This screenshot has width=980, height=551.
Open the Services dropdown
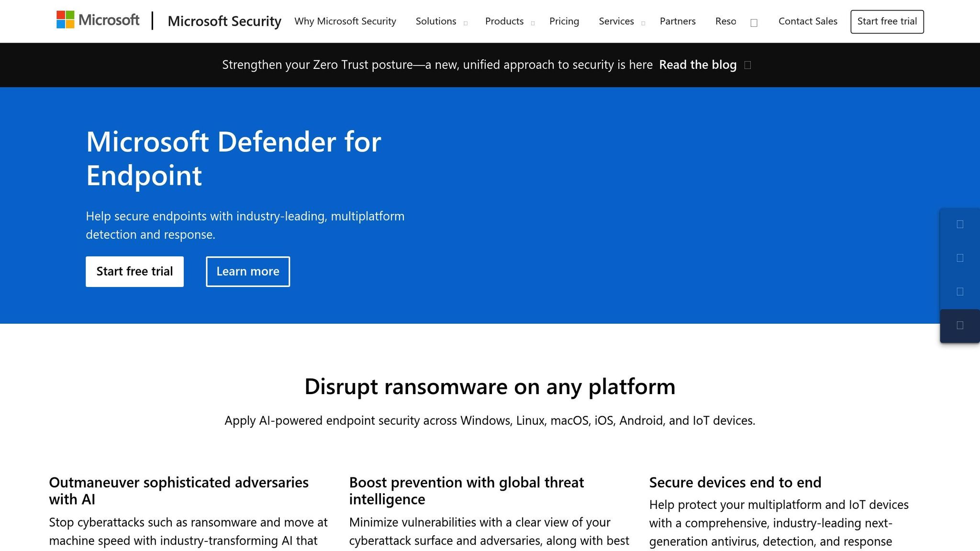point(616,21)
